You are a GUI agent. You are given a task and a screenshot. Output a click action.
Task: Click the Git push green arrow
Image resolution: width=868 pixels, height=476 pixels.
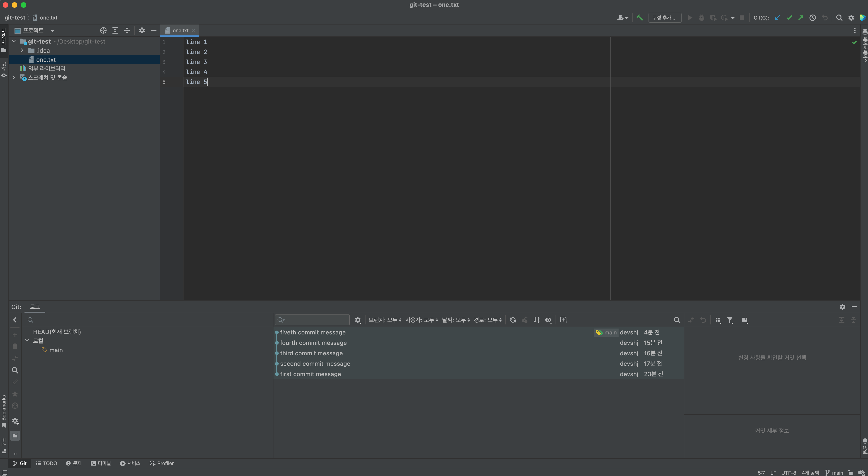tap(801, 17)
